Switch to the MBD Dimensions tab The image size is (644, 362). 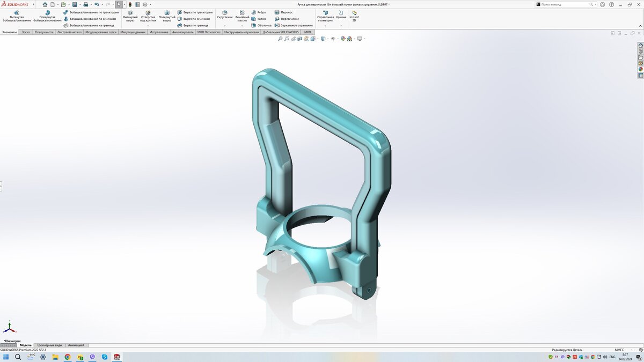coord(209,32)
